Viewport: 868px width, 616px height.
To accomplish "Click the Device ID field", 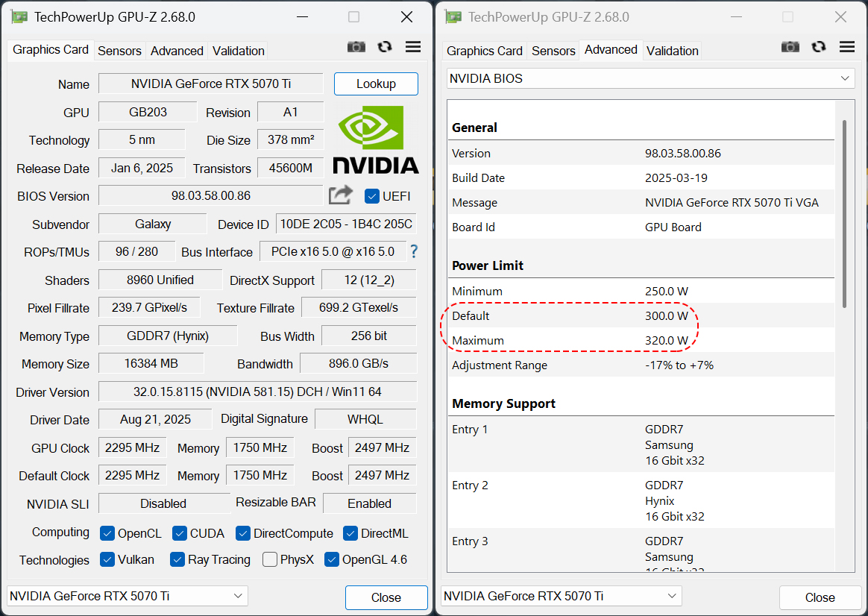I will point(346,224).
